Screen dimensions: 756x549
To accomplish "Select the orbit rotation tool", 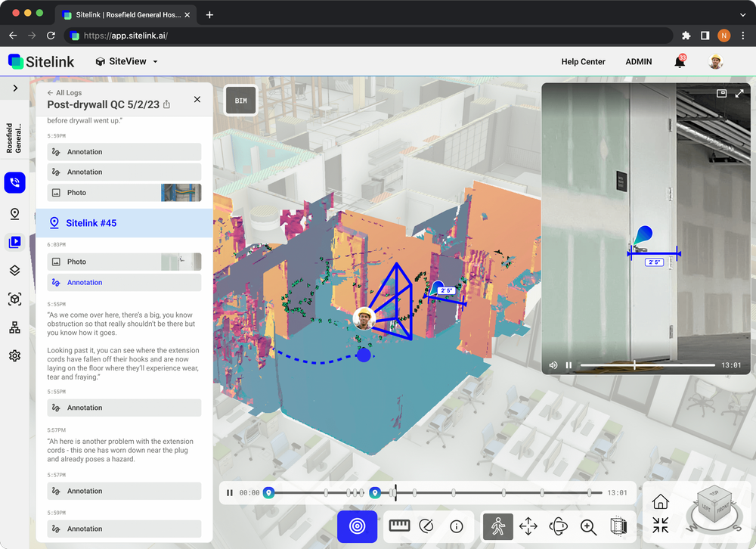I will click(x=559, y=526).
